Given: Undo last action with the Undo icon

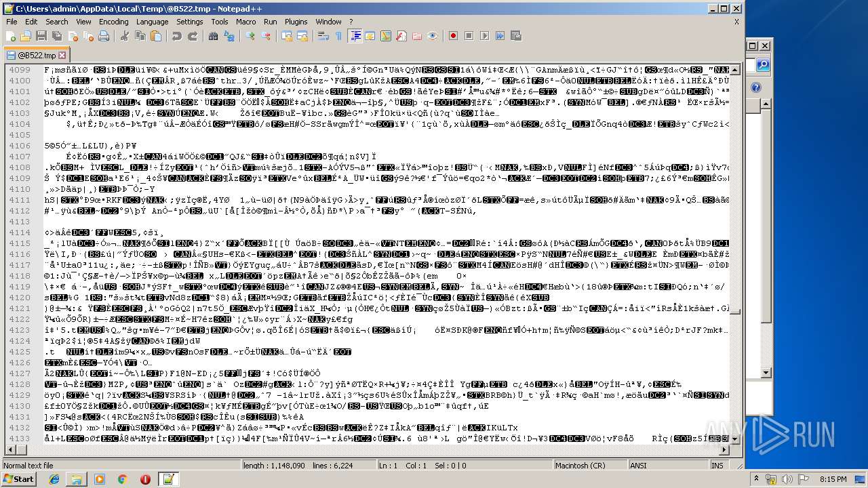Looking at the screenshot, I should (177, 36).
